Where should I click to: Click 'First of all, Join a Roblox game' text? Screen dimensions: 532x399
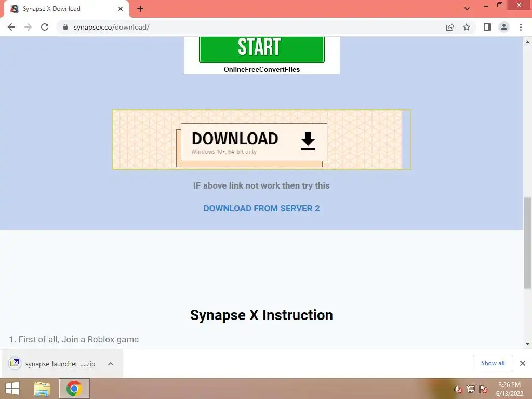pyautogui.click(x=78, y=339)
